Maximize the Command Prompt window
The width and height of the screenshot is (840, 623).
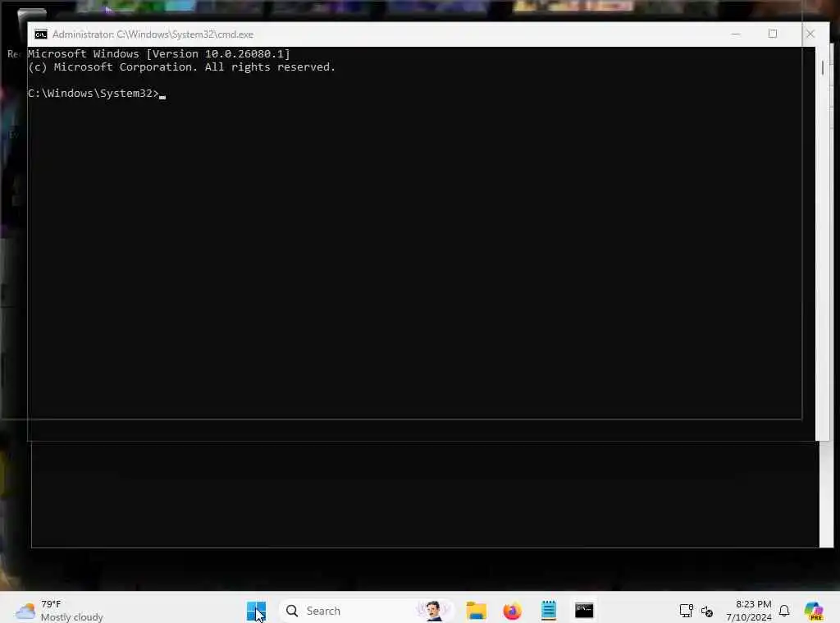click(773, 34)
